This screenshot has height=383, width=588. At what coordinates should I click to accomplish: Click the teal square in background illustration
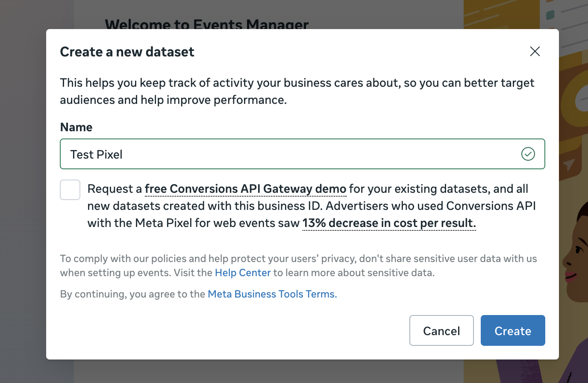click(x=550, y=15)
